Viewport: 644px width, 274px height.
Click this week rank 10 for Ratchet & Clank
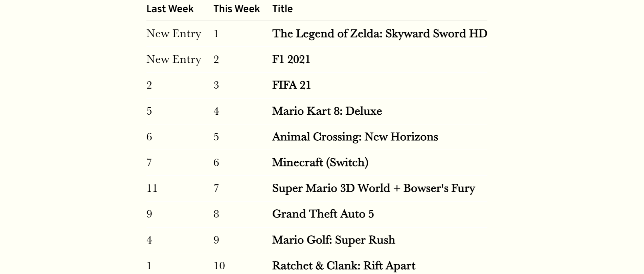pos(219,266)
